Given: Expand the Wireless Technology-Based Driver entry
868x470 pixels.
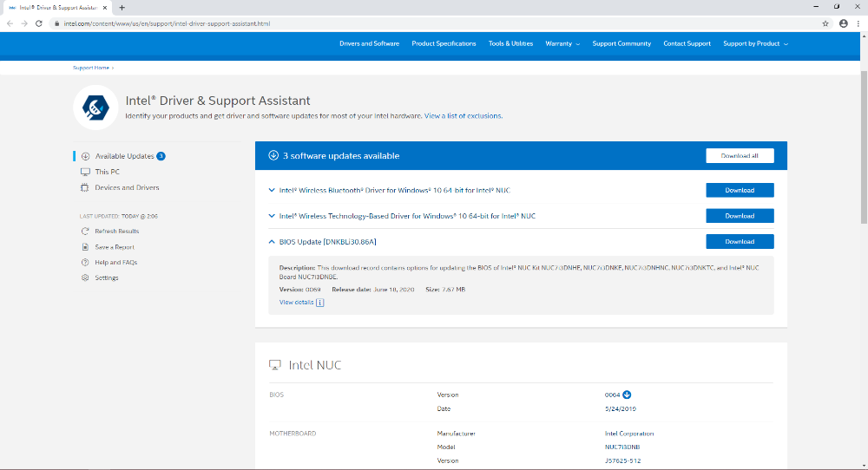Looking at the screenshot, I should point(271,216).
